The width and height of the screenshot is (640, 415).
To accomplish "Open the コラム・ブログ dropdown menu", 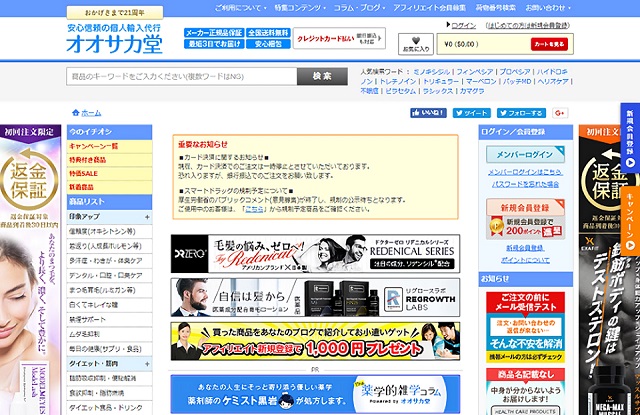I will coord(359,8).
